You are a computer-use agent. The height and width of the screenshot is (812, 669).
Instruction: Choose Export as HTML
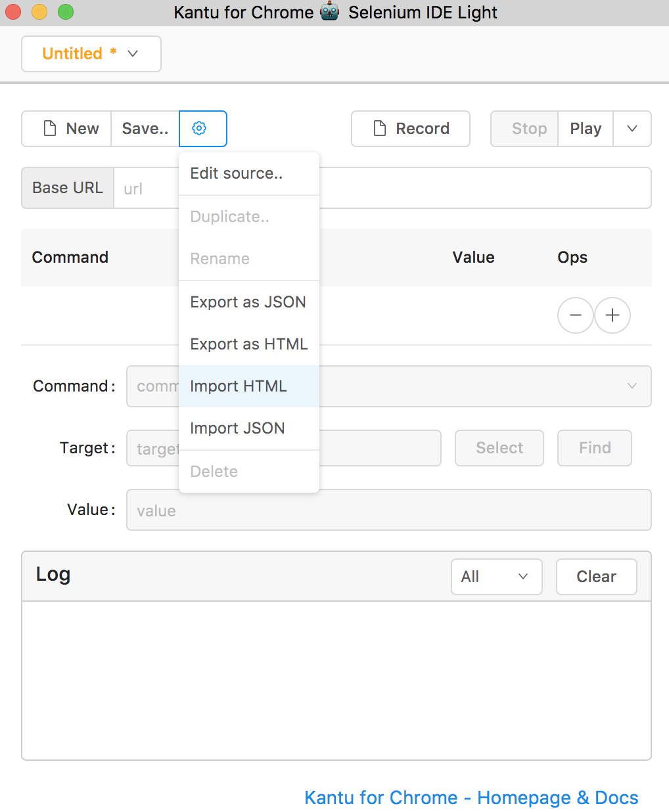249,344
